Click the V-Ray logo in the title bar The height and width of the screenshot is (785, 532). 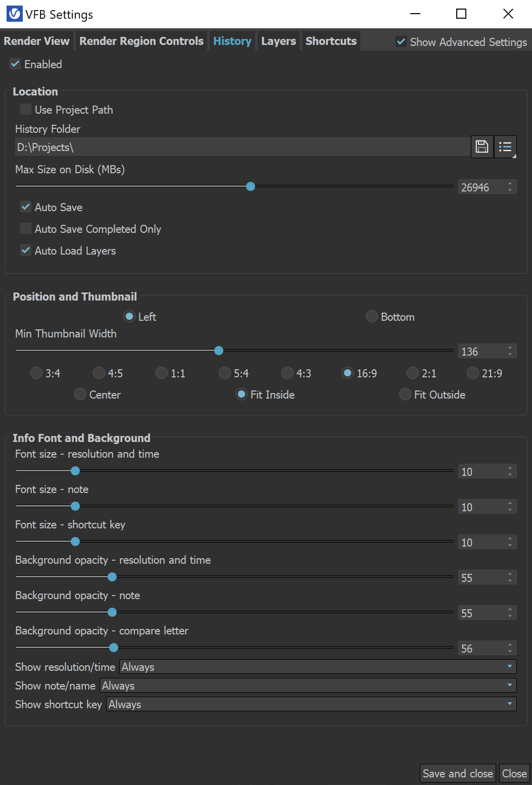(x=15, y=14)
